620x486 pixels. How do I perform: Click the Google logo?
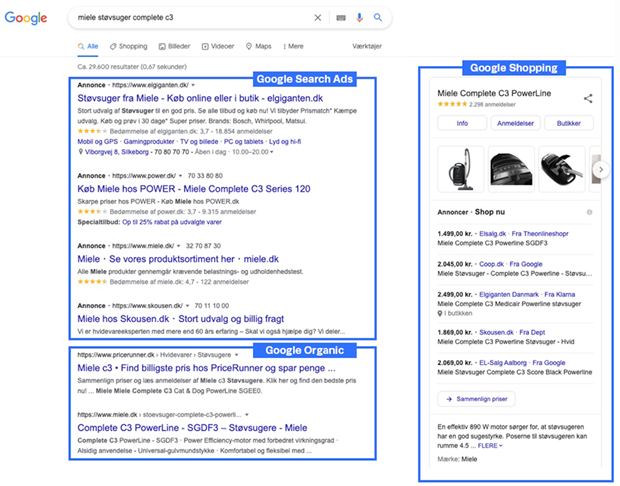click(26, 18)
